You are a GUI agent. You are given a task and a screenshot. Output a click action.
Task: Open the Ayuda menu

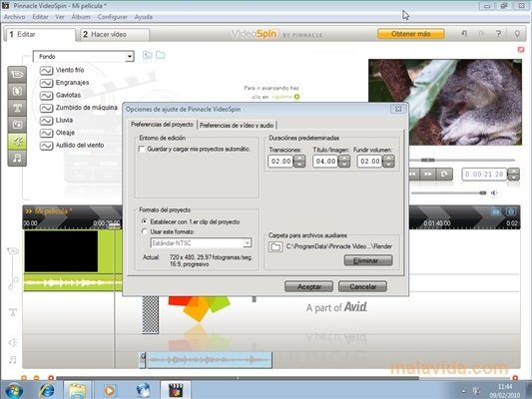(x=143, y=17)
